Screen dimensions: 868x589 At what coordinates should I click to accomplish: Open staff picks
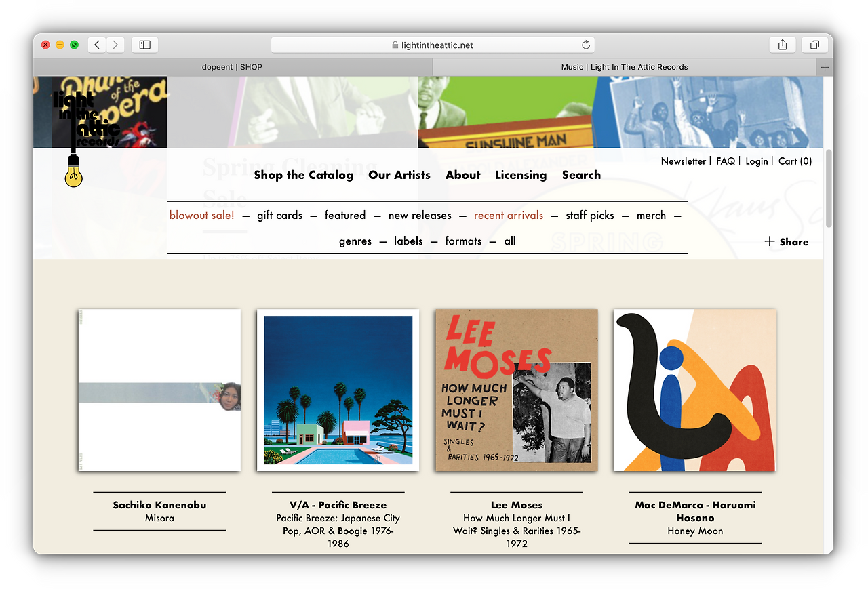[590, 215]
